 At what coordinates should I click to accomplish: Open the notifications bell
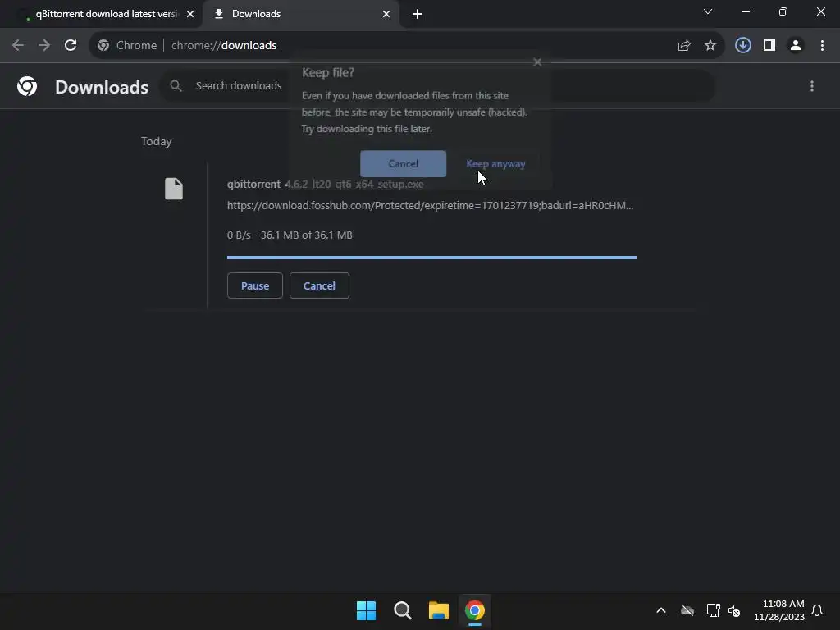(x=817, y=610)
